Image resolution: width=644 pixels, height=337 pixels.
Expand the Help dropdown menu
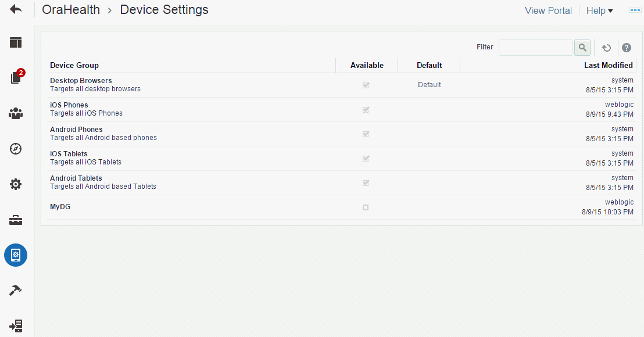click(x=600, y=10)
